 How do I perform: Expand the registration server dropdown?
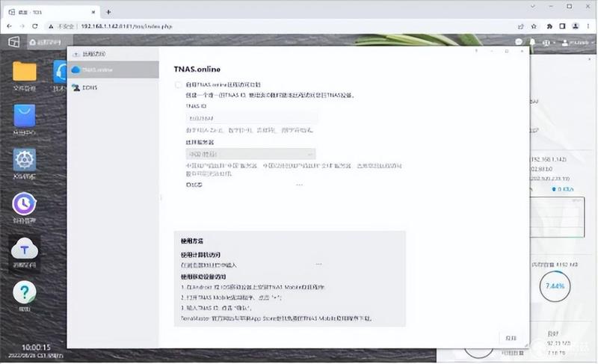pyautogui.click(x=250, y=154)
